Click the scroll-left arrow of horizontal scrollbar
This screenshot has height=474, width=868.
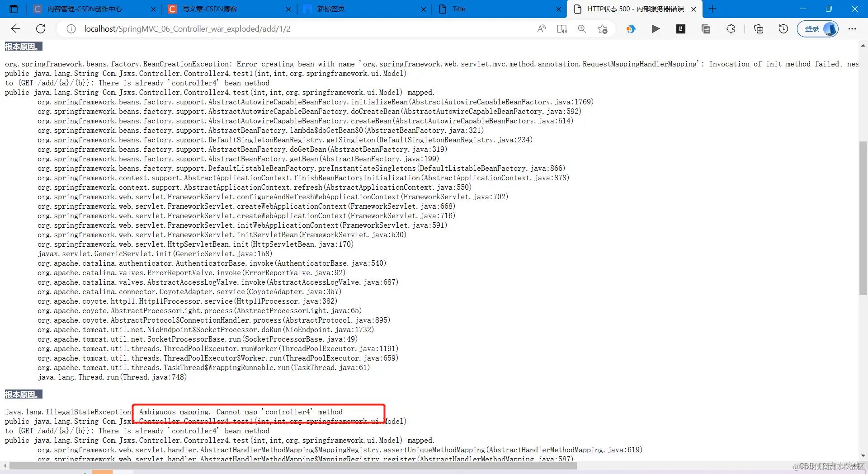pyautogui.click(x=5, y=465)
